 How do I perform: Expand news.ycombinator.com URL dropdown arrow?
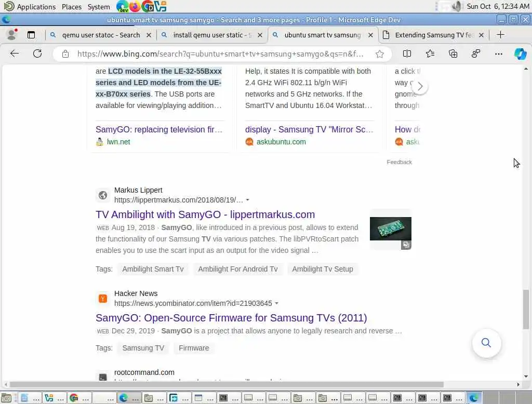[x=276, y=303]
